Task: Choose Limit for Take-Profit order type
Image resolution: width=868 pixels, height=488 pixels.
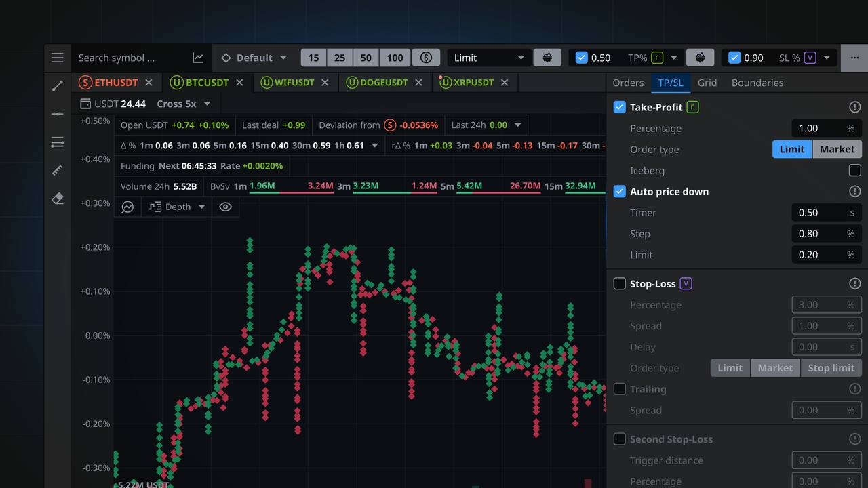Action: 792,150
